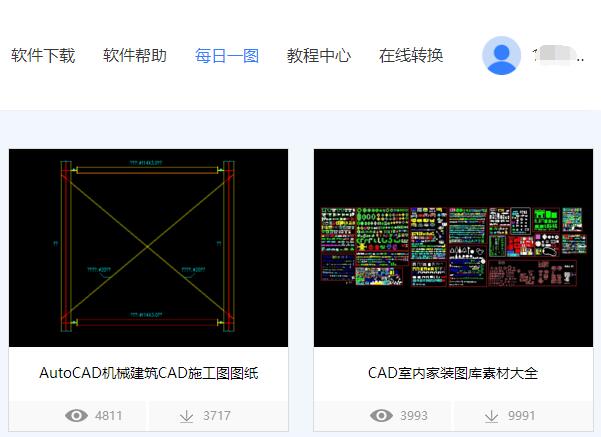The width and height of the screenshot is (601, 437).
Task: Go to 教程中心
Action: (319, 56)
